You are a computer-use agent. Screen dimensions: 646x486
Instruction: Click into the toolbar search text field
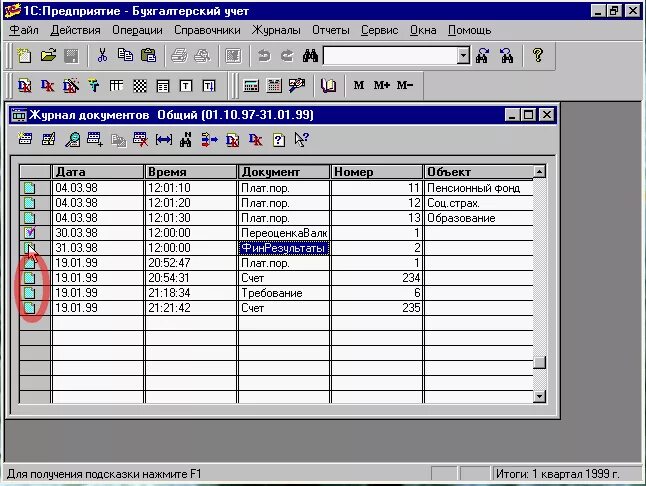click(x=390, y=56)
